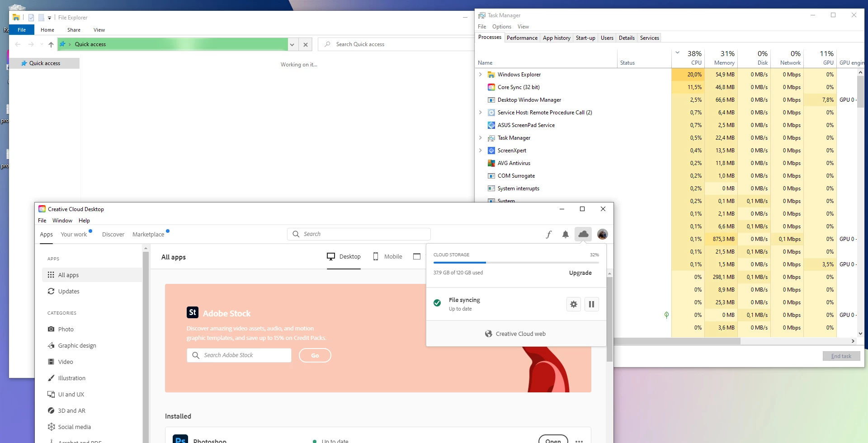Screen dimensions: 868x443
Task: Open Photoshop more options menu
Action: [579, 441]
